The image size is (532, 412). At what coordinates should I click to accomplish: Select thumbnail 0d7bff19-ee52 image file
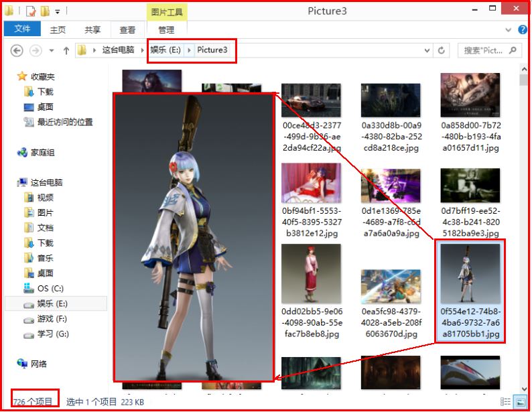[x=470, y=186]
